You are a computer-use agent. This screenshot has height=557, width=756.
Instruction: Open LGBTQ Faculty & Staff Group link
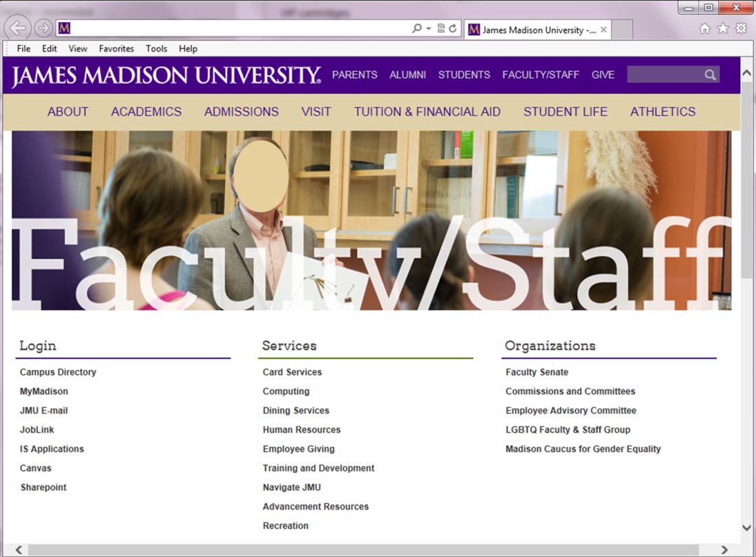click(x=568, y=430)
